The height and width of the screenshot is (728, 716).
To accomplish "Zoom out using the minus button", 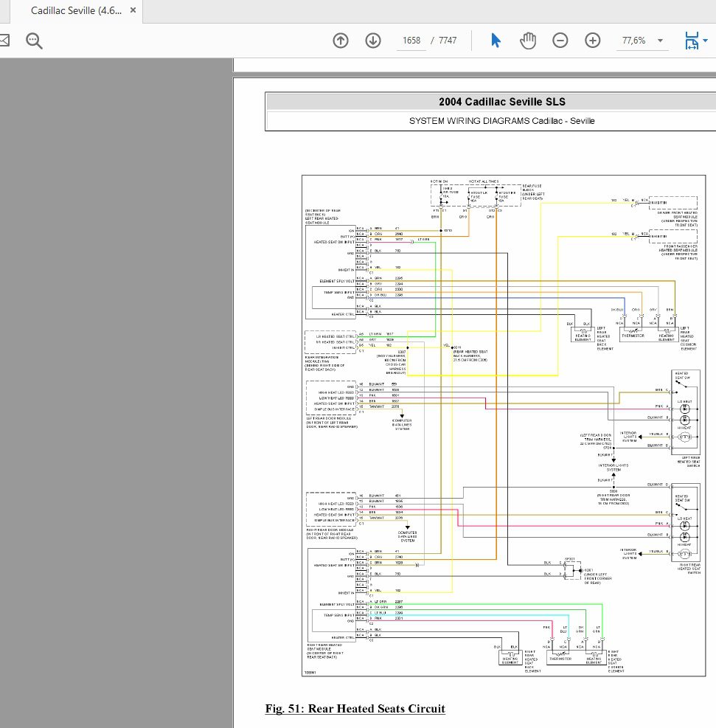I will [560, 41].
